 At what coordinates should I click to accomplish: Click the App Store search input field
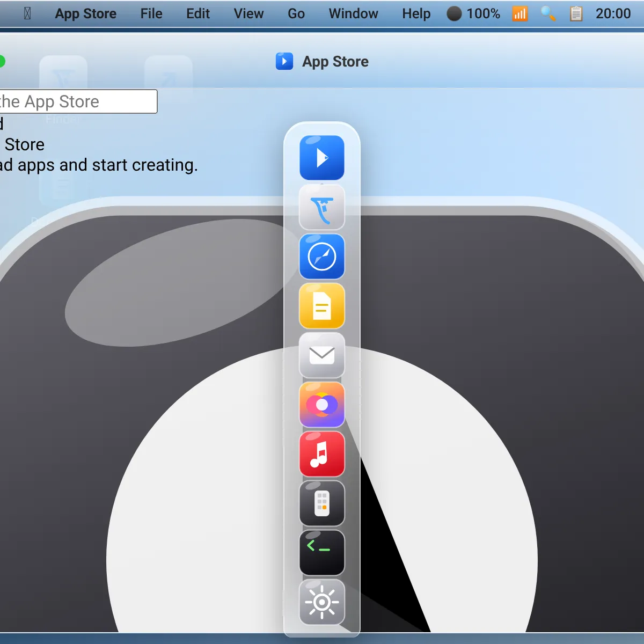click(78, 101)
